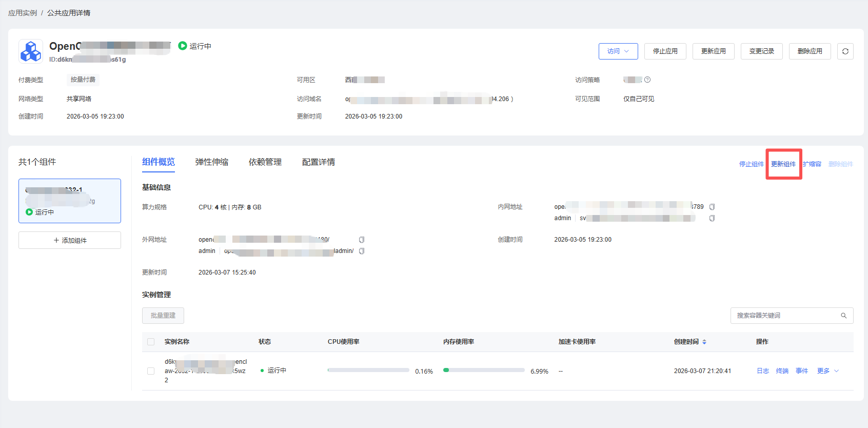
Task: Click the 停止应用 button
Action: tap(665, 51)
